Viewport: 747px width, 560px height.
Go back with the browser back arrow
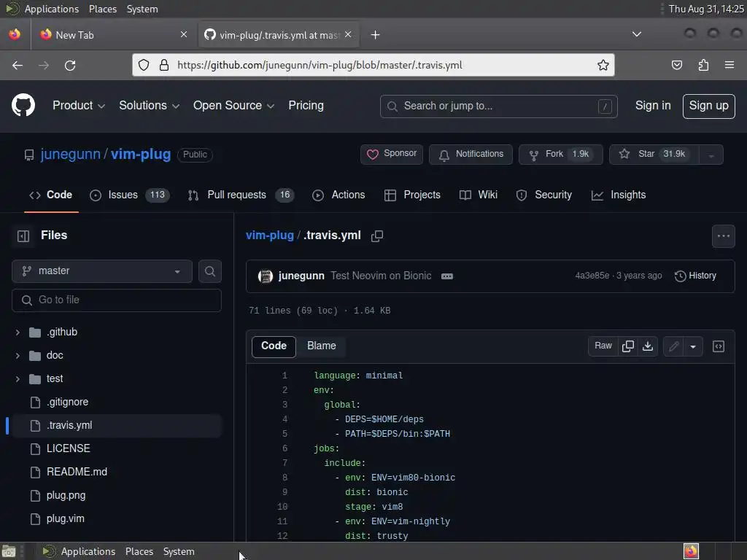click(18, 65)
